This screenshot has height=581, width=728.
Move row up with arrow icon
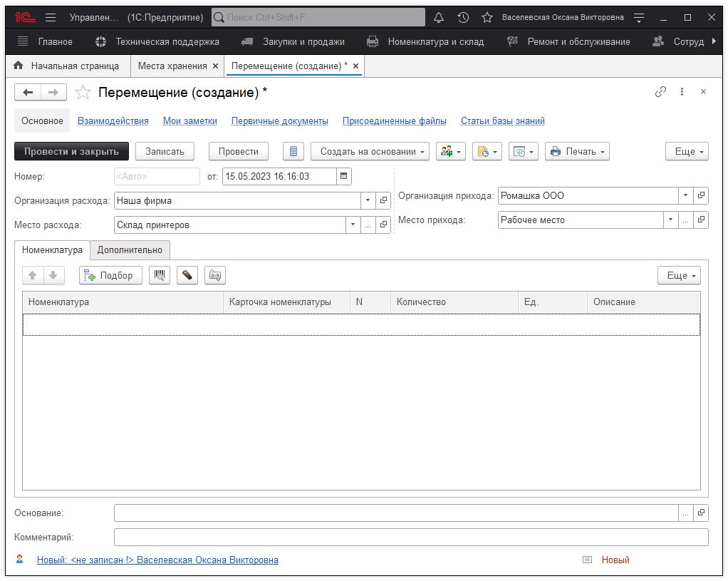(32, 276)
